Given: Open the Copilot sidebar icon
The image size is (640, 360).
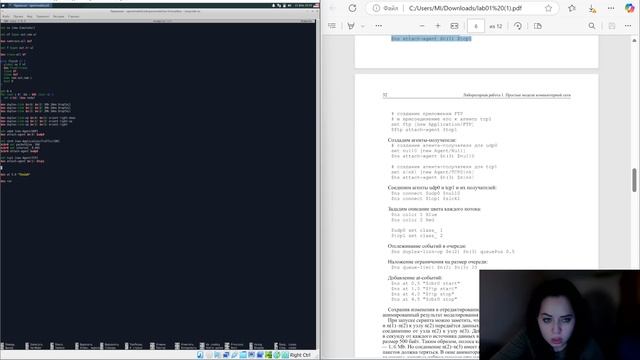Looking at the screenshot, I should 630,8.
